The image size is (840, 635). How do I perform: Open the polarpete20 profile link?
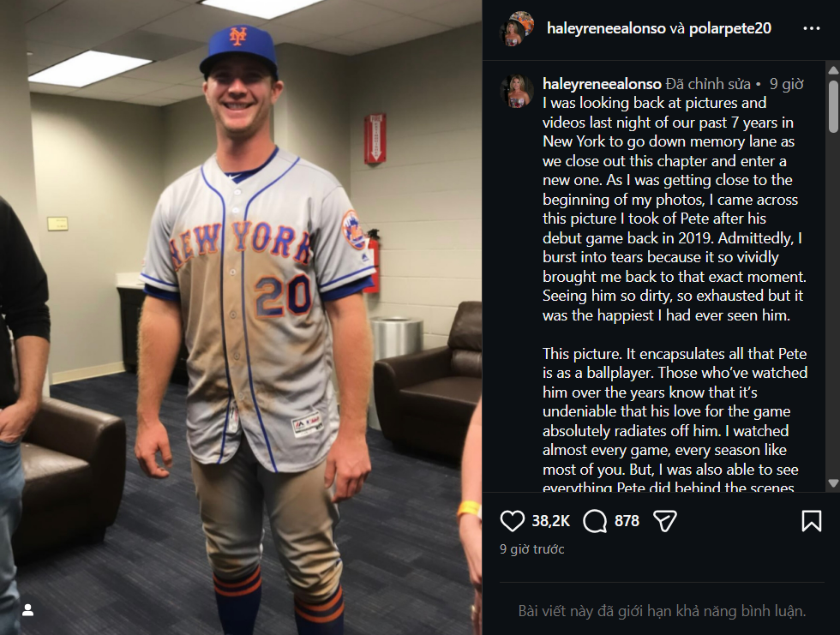coord(731,28)
